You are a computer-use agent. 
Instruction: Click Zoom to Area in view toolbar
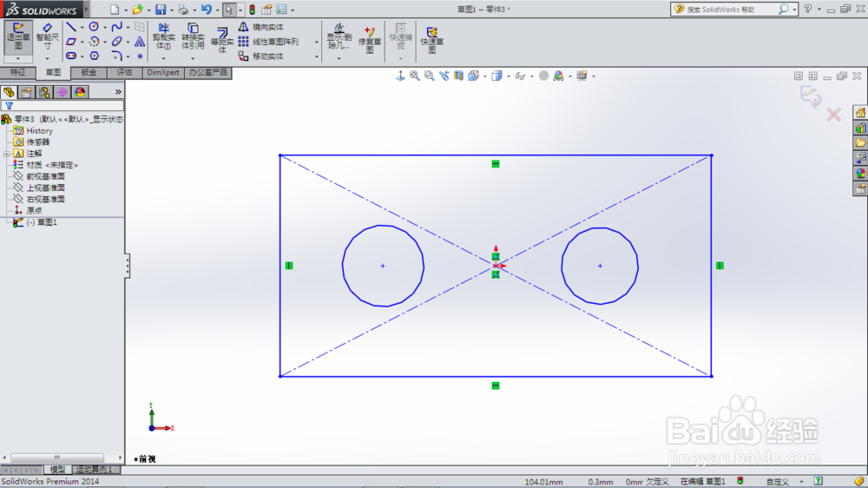(x=429, y=76)
